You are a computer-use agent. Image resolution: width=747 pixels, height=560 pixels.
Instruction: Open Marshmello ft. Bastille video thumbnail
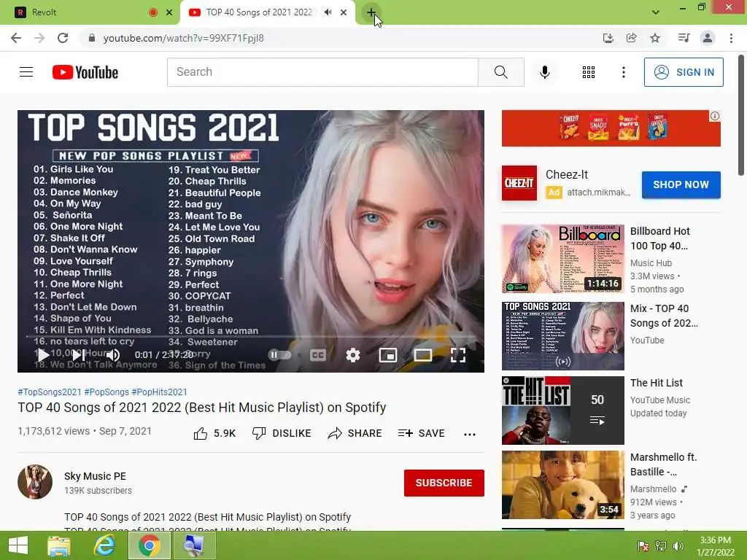[x=562, y=485]
